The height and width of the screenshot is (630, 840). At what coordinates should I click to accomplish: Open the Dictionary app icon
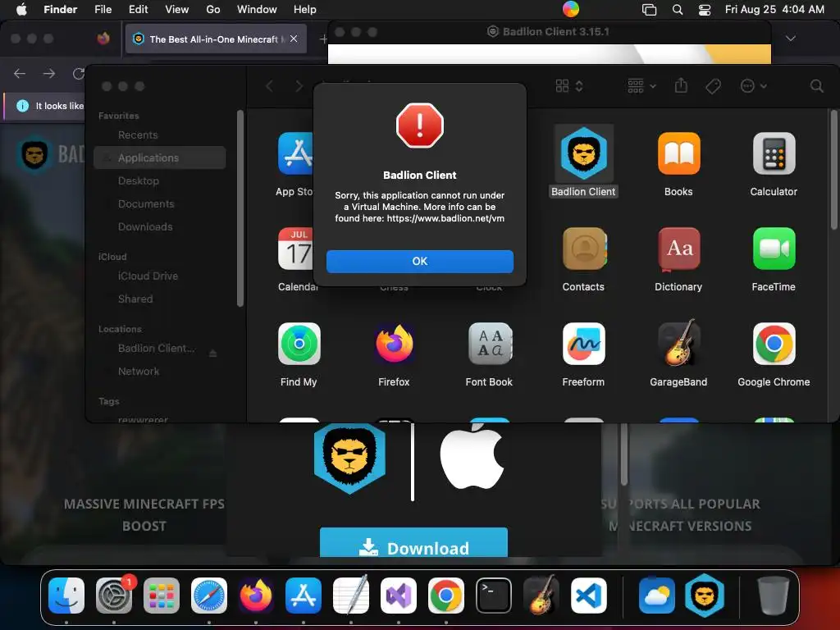pyautogui.click(x=678, y=249)
